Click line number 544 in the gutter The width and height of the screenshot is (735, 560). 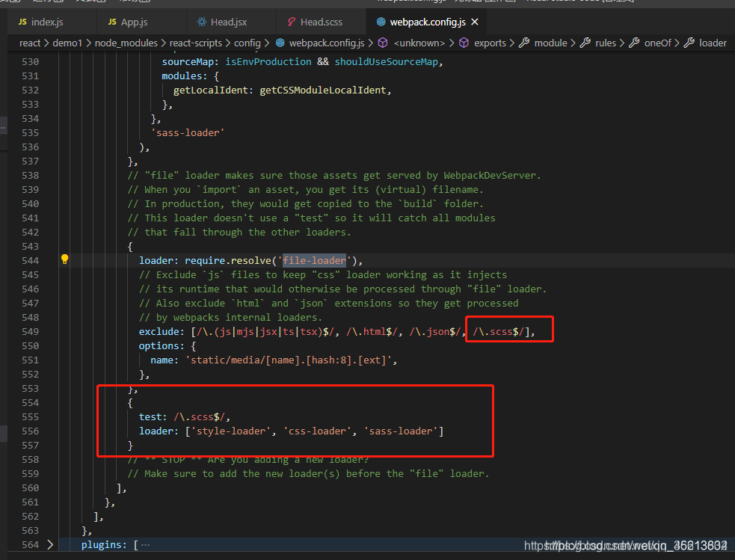point(31,260)
